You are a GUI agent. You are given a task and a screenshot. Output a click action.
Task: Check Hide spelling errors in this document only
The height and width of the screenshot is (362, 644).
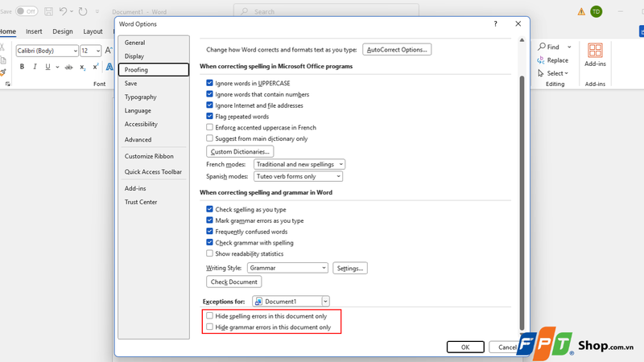coord(209,315)
